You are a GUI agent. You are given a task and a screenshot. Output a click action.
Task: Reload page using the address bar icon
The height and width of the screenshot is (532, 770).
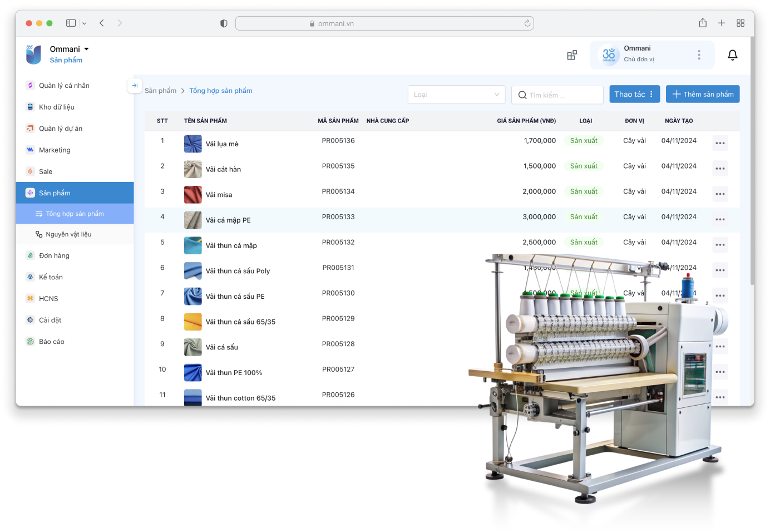(527, 23)
